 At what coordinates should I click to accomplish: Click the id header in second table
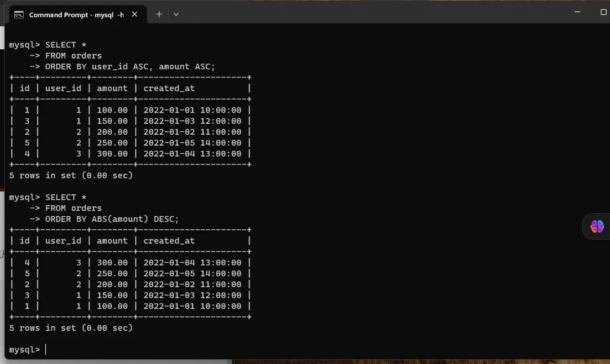tap(25, 241)
